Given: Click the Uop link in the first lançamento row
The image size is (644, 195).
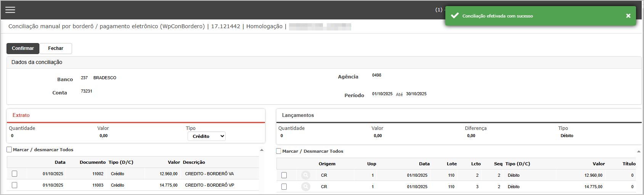Looking at the screenshot, I should [373, 176].
